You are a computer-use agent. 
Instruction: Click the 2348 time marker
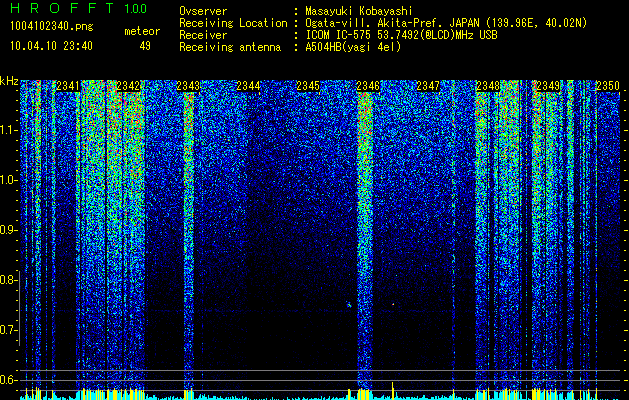[x=488, y=86]
